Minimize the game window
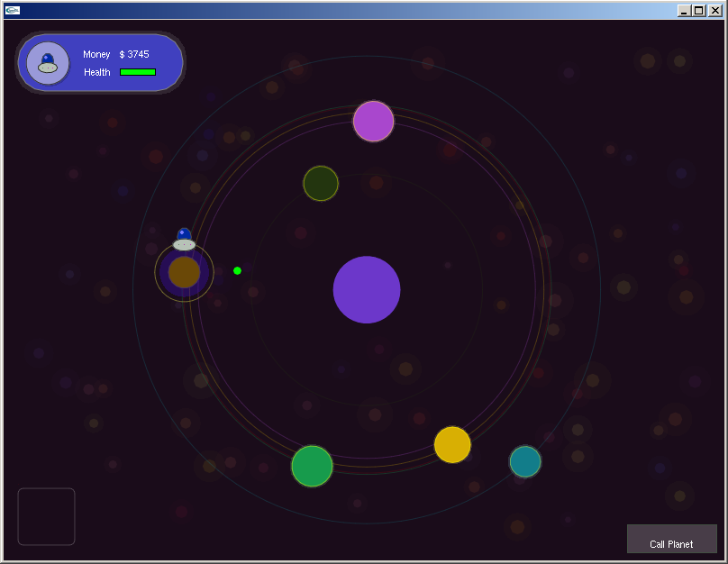Viewport: 728px width, 564px height. tap(684, 10)
